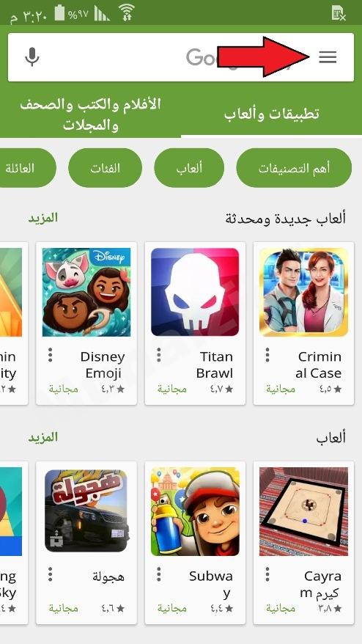
Task: Open Cayram carrom board game icon
Action: [x=303, y=511]
